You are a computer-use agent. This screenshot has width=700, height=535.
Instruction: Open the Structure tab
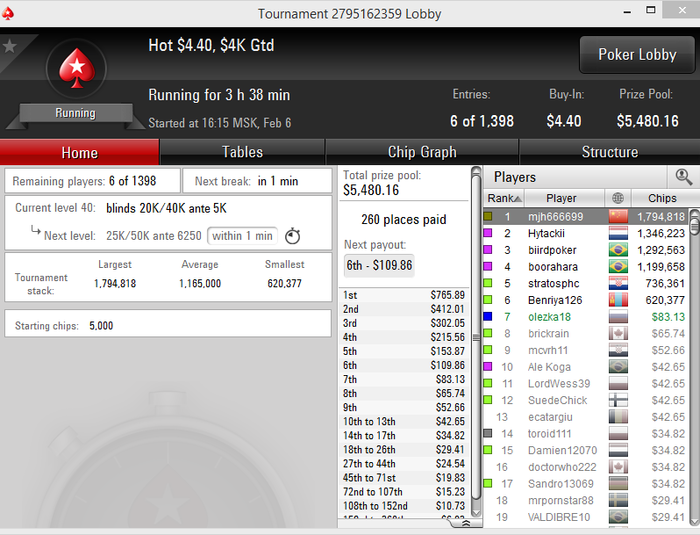pos(609,152)
